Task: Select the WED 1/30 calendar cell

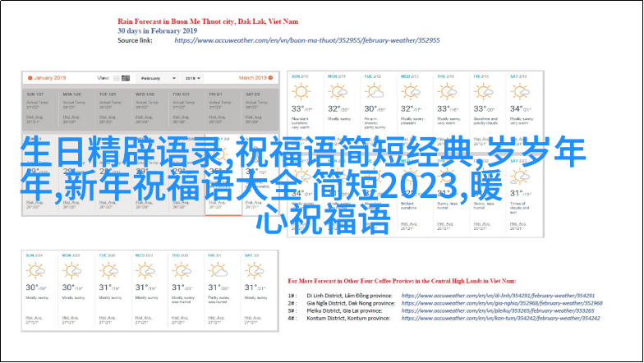Action: point(149,110)
